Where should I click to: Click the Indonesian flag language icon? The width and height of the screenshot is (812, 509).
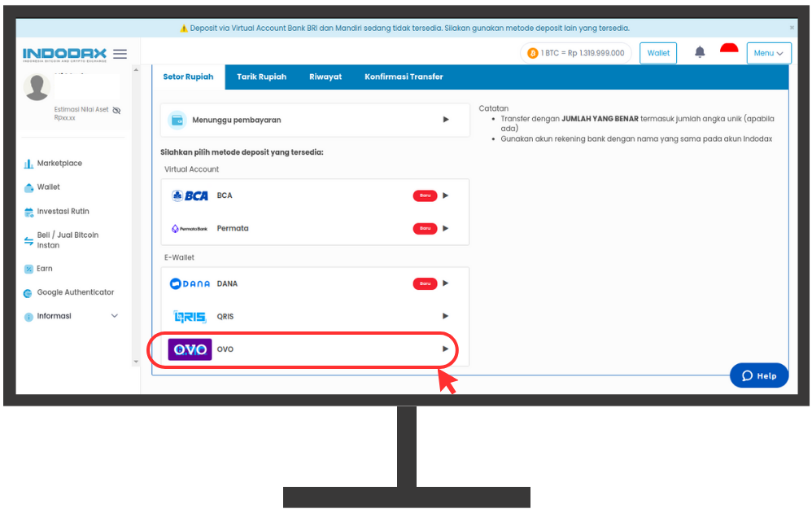coord(729,49)
